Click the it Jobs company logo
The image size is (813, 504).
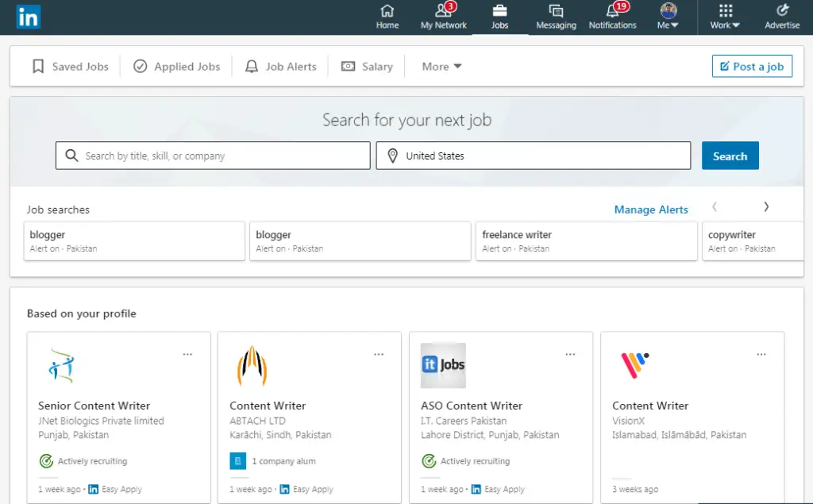click(443, 365)
